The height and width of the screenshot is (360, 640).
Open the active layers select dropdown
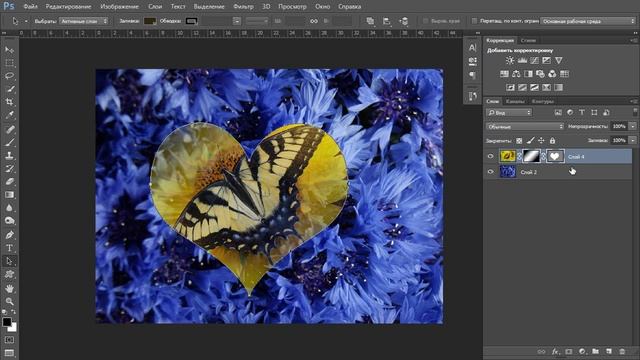click(x=84, y=21)
